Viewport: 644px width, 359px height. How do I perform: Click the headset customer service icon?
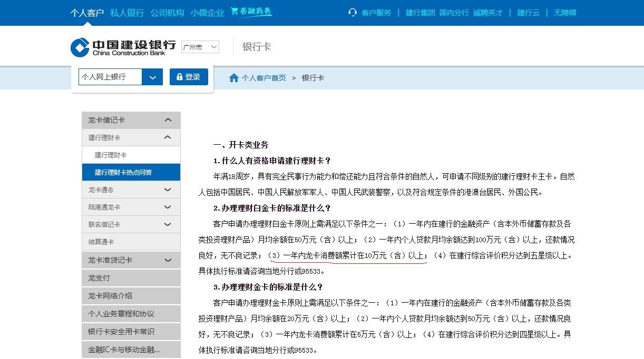point(353,12)
